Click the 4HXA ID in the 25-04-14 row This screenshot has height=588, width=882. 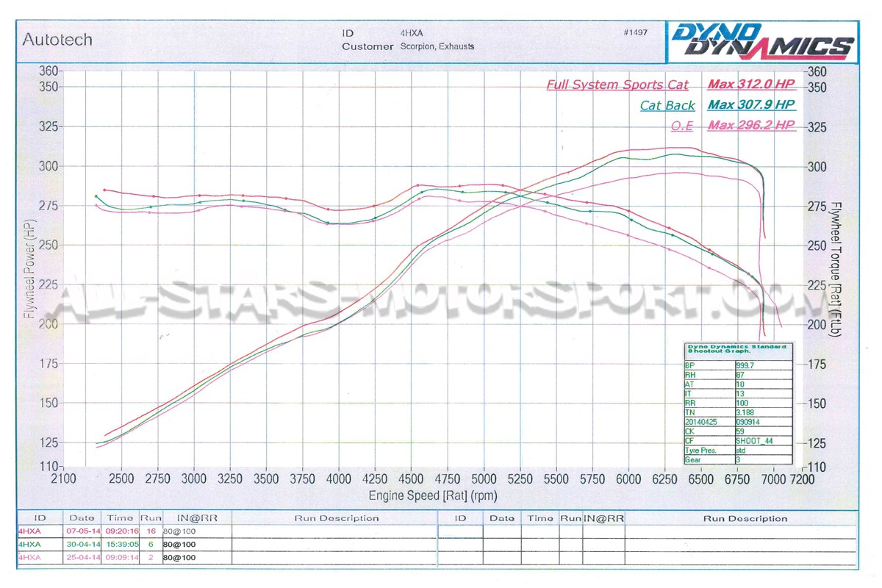(x=29, y=557)
